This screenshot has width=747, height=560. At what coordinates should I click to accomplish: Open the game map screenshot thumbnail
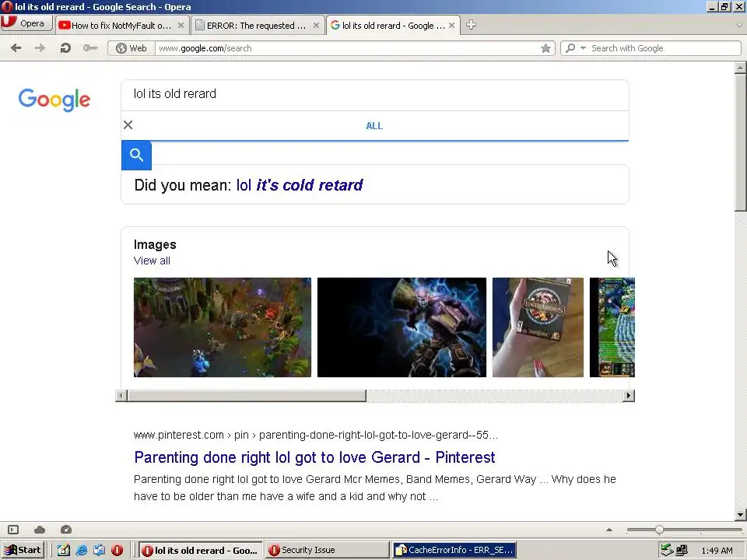pyautogui.click(x=223, y=327)
